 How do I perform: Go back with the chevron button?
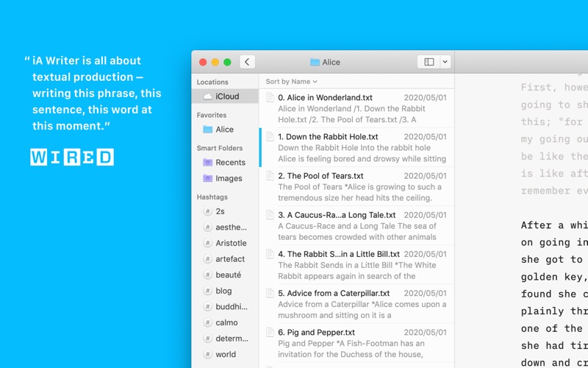click(247, 62)
